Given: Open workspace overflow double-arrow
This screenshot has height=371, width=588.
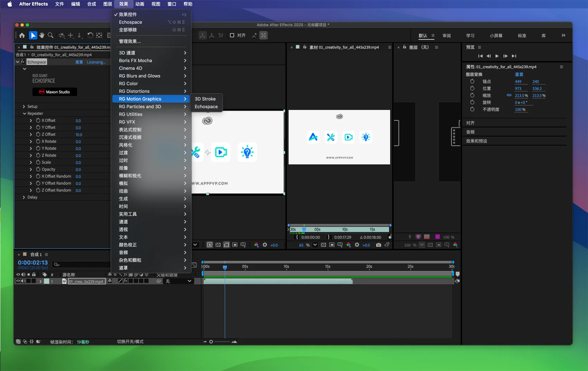Looking at the screenshot, I should click(563, 35).
